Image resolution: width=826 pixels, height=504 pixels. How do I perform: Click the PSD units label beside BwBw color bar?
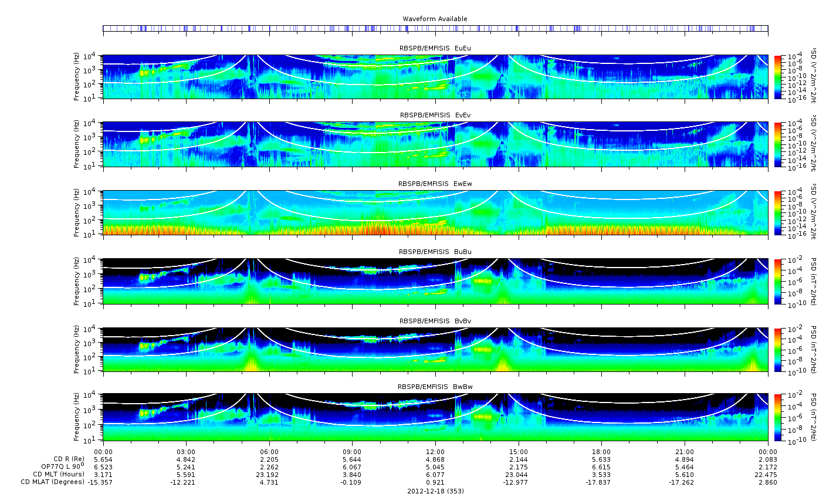point(813,417)
